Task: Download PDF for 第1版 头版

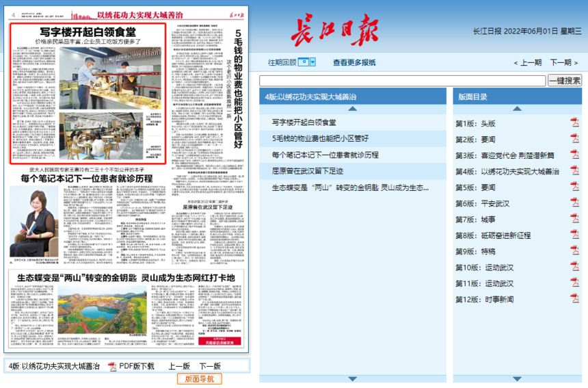Action: click(x=574, y=122)
